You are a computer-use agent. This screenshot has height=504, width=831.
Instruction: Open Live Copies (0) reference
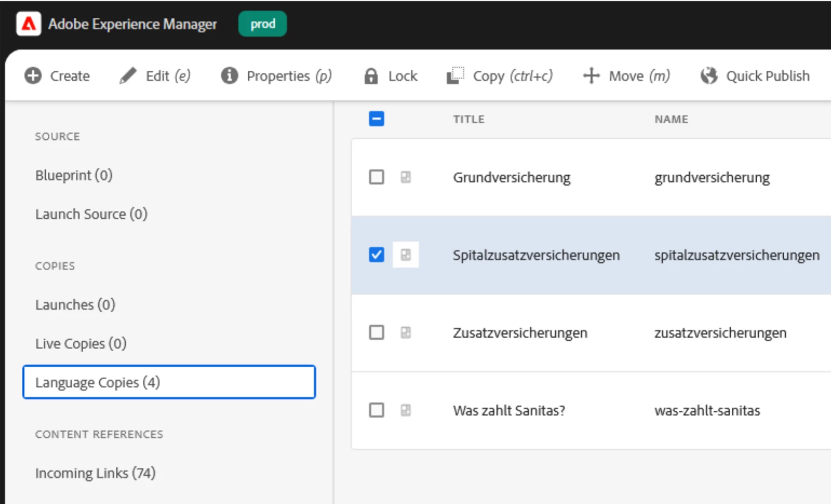[81, 344]
